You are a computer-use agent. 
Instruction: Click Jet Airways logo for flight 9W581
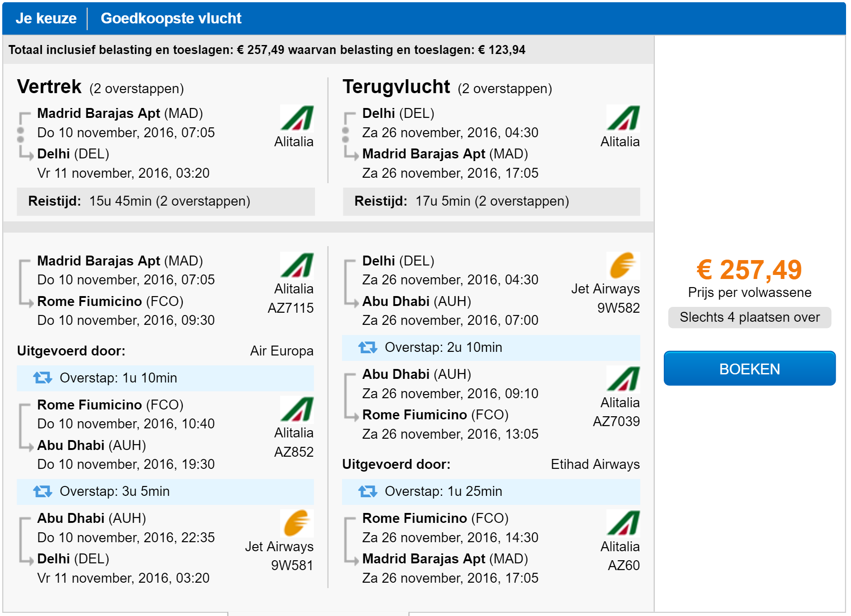point(297,523)
